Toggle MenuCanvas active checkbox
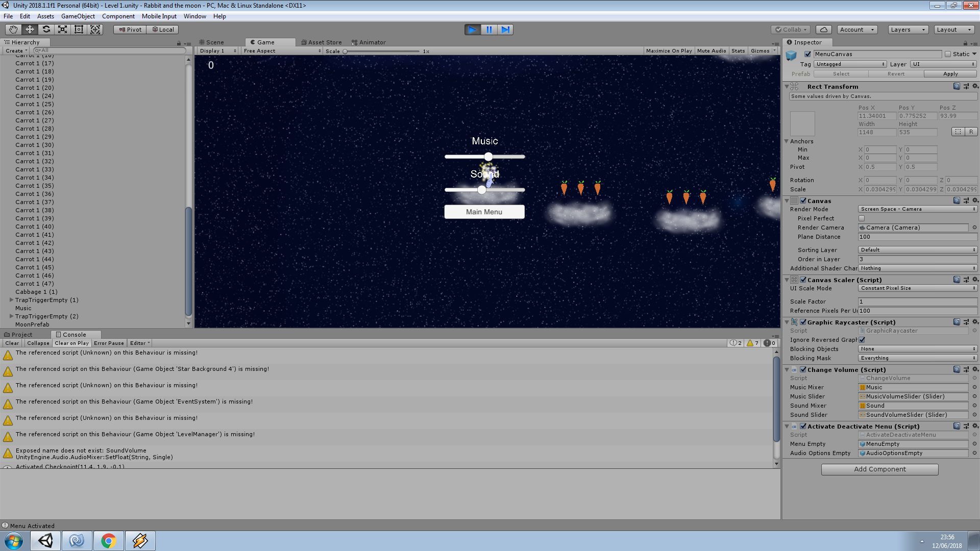Image resolution: width=980 pixels, height=551 pixels. pos(807,54)
